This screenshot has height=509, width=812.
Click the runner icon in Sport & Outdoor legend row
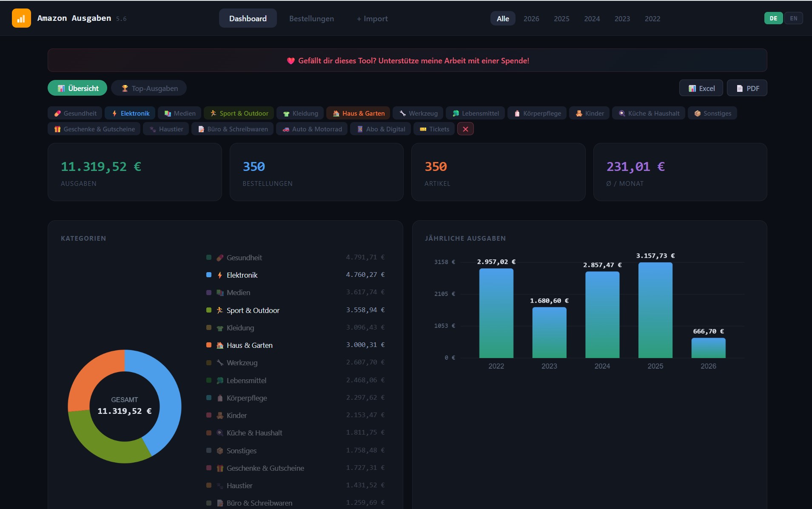(x=220, y=310)
